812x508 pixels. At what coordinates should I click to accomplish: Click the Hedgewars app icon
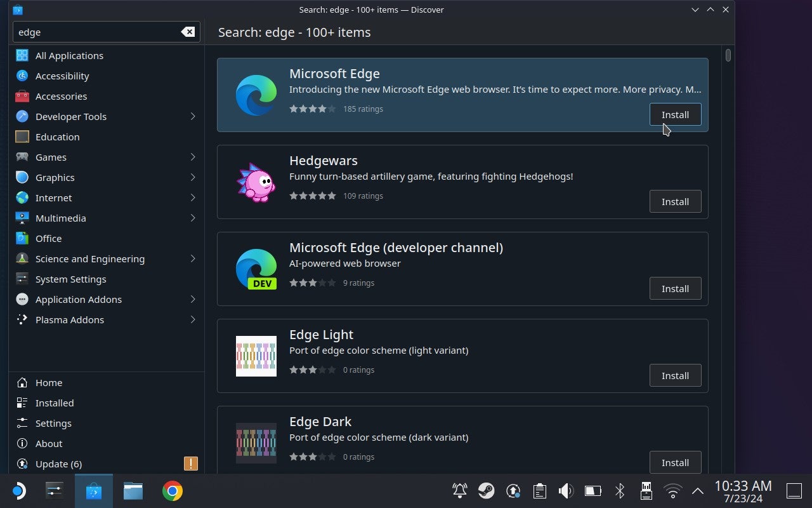[256, 182]
